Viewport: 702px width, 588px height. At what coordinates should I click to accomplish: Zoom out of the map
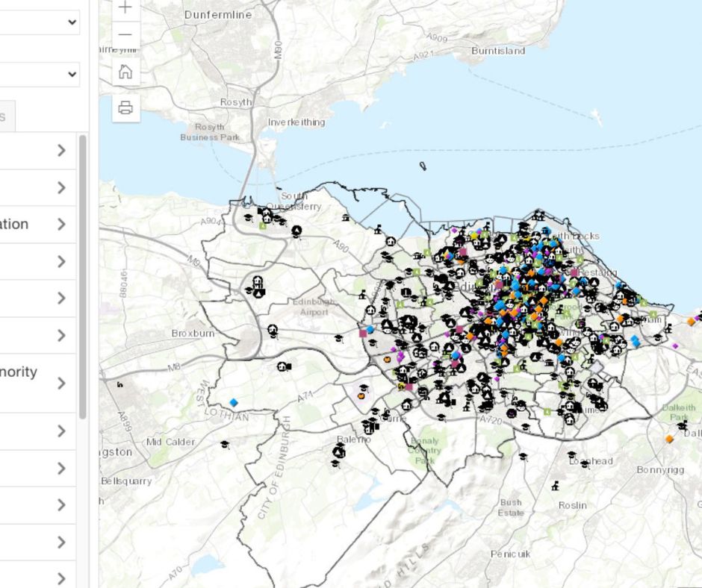click(125, 34)
